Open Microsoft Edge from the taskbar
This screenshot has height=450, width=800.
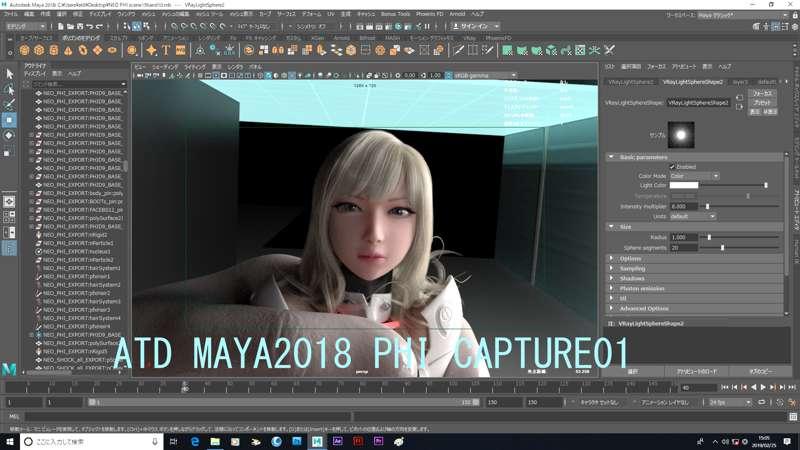(195, 441)
